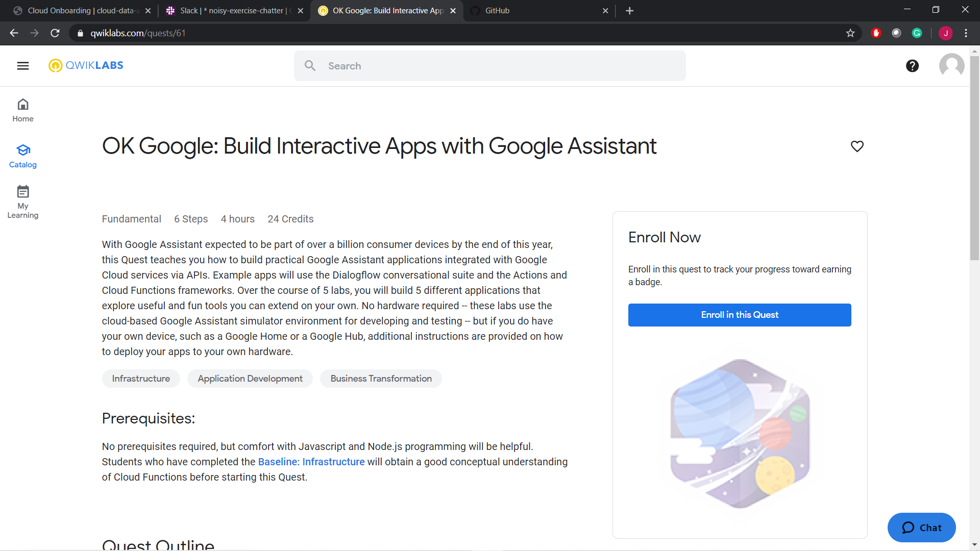Select the Application Development tag
Image resolution: width=980 pixels, height=551 pixels.
[250, 379]
